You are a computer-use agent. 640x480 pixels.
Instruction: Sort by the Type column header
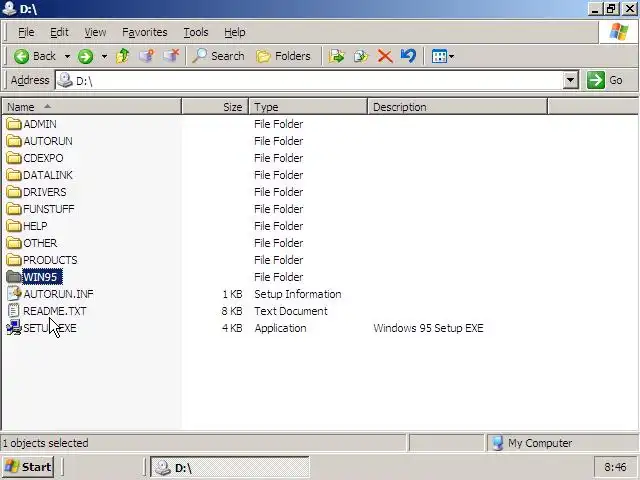click(308, 107)
